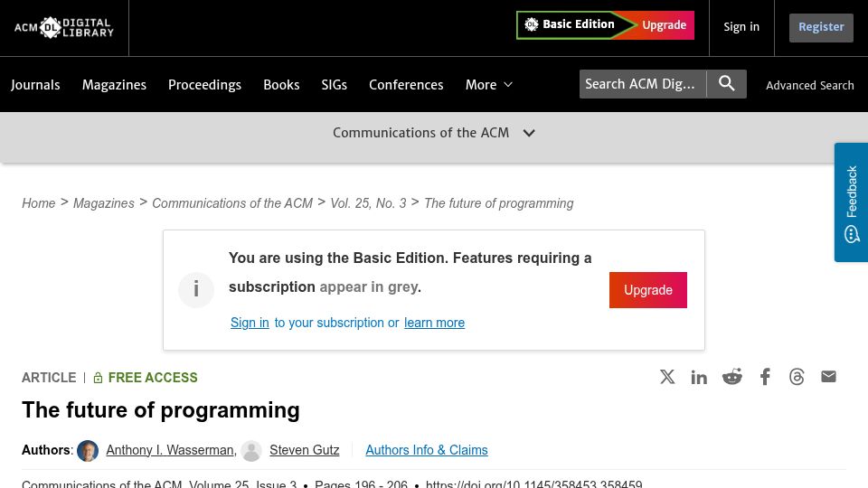Click the info icon in Basic Edition notice

(196, 289)
